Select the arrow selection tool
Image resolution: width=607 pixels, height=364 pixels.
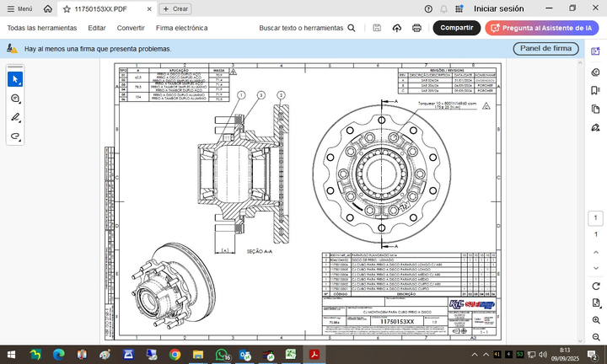tap(15, 79)
